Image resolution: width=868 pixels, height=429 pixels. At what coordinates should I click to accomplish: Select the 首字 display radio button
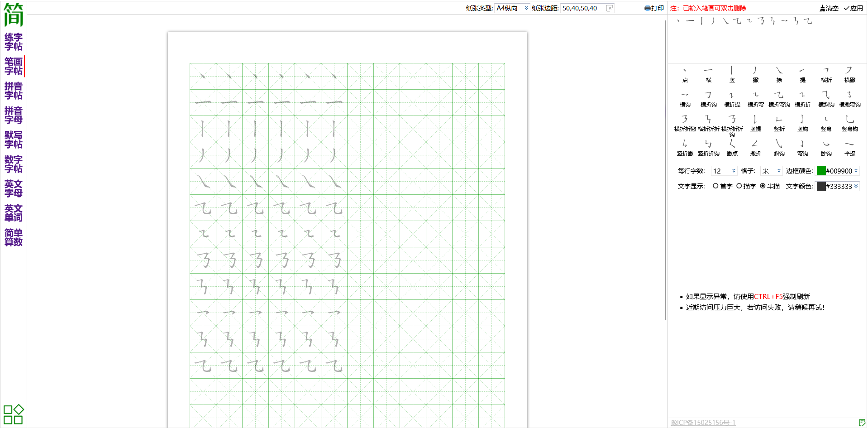point(715,186)
